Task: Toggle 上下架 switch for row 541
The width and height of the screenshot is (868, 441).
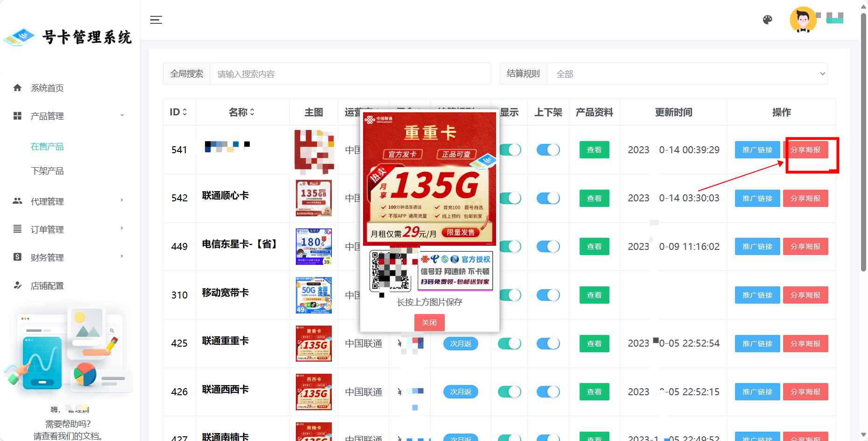Action: pyautogui.click(x=548, y=149)
